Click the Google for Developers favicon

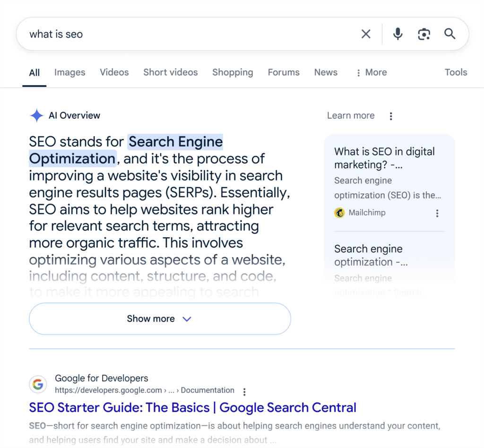tap(38, 384)
